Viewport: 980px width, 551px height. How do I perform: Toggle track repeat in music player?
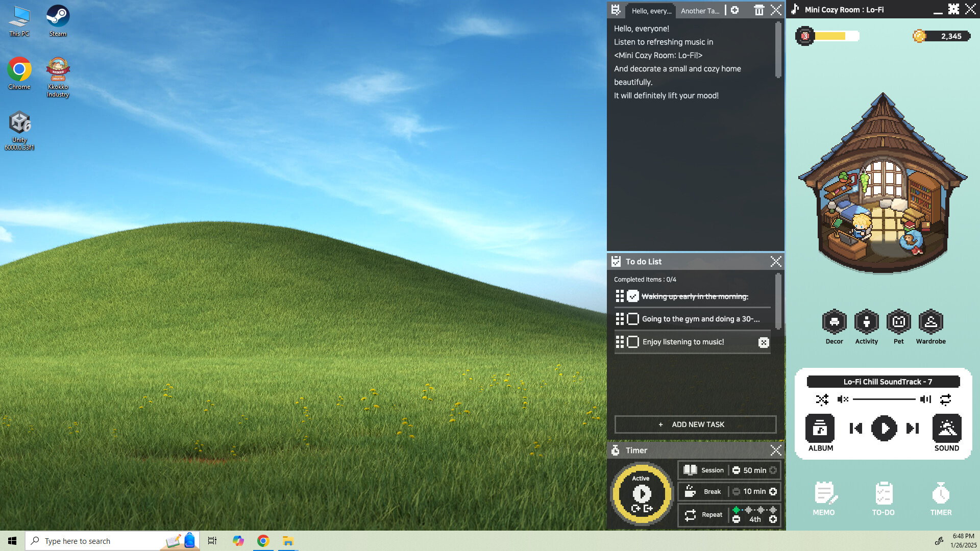pos(945,399)
